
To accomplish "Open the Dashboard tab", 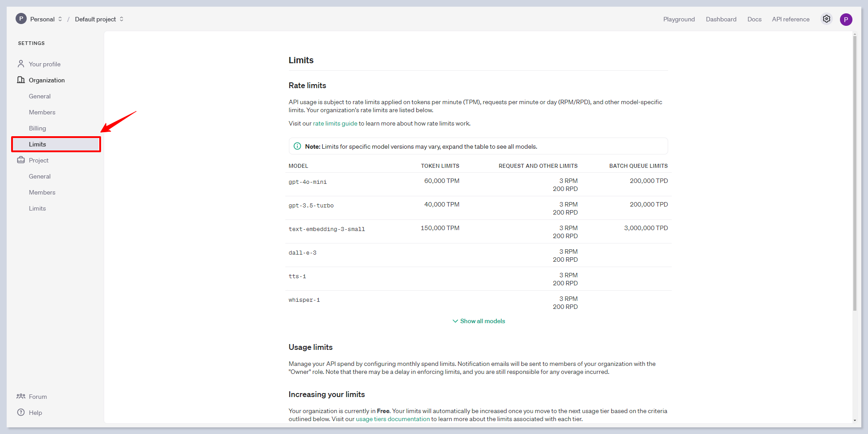I will point(721,19).
